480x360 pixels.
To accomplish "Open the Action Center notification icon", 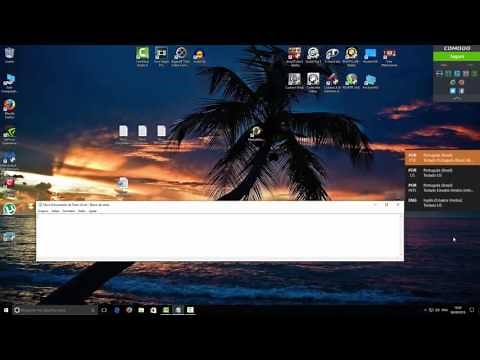I will click(472, 310).
